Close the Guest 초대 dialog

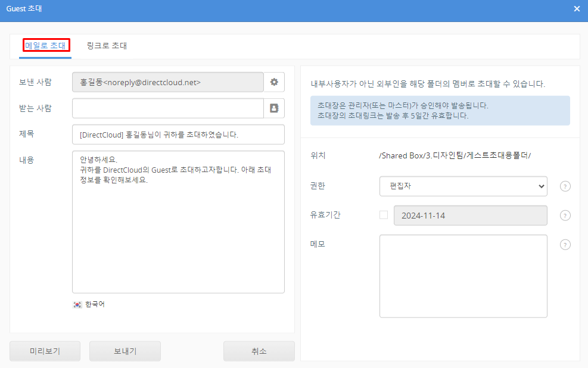(x=576, y=9)
